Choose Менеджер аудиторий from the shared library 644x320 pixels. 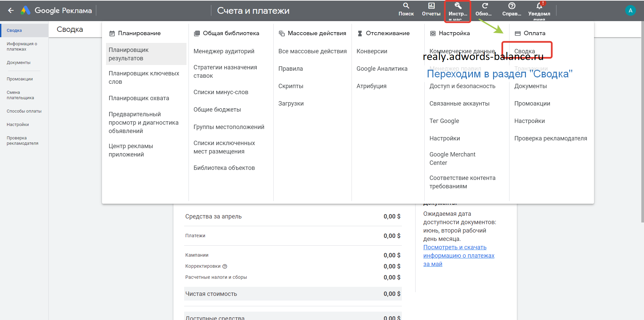pyautogui.click(x=224, y=51)
